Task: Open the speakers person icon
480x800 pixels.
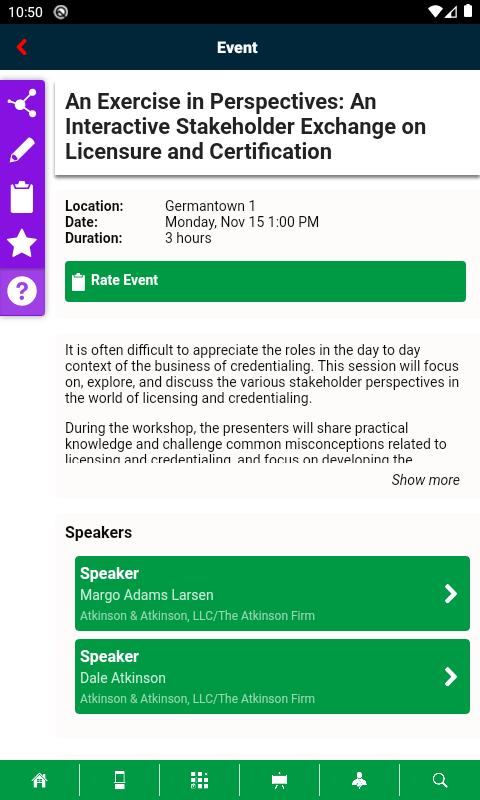Action: tap(359, 780)
